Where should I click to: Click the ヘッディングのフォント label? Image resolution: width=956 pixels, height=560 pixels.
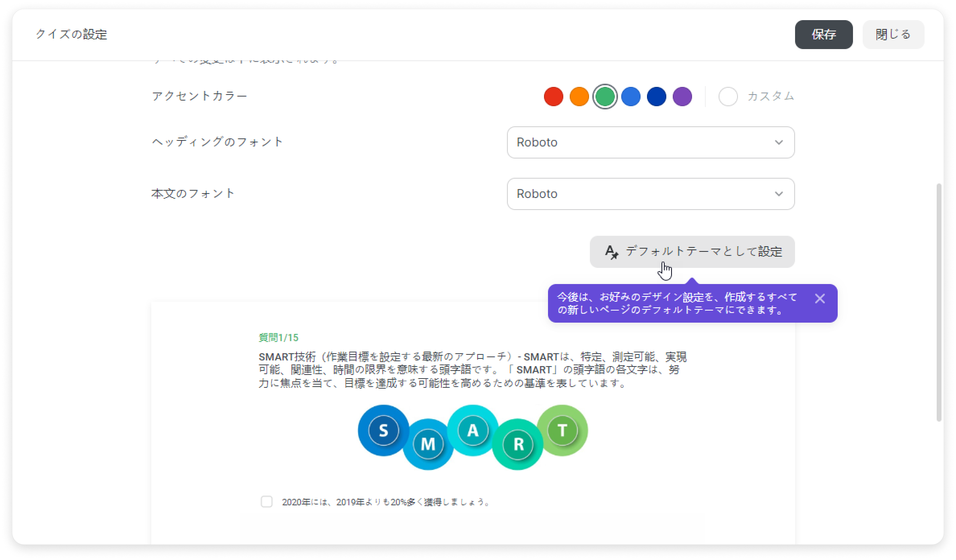click(x=217, y=142)
